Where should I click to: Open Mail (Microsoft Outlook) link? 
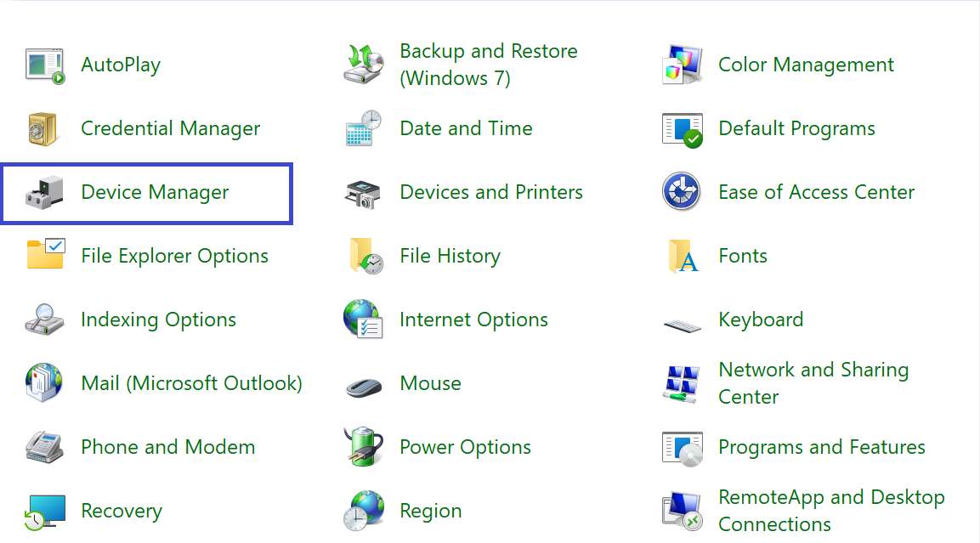[x=191, y=383]
